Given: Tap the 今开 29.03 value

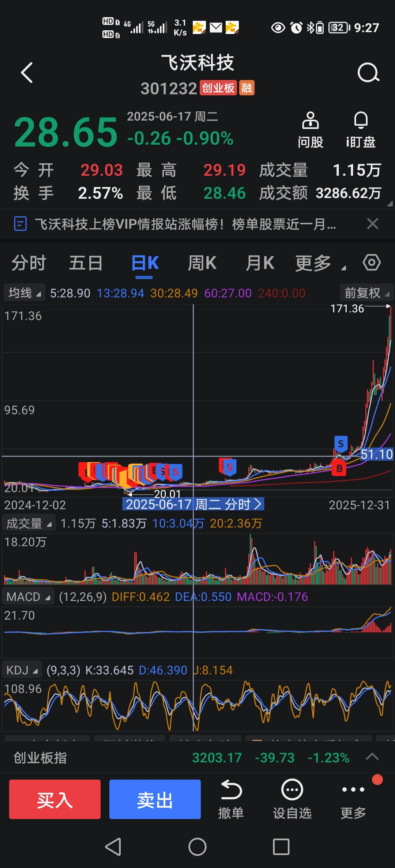Looking at the screenshot, I should click(x=102, y=170).
